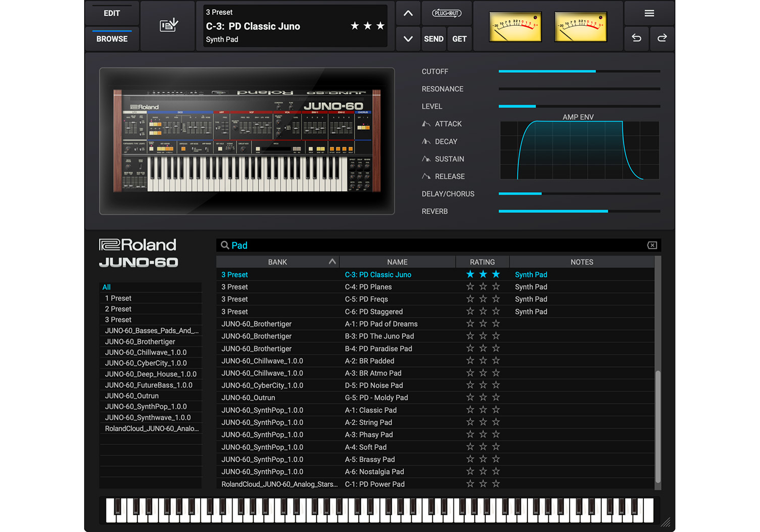760x532 pixels.
Task: Clear the Pad search with the X icon
Action: click(652, 245)
